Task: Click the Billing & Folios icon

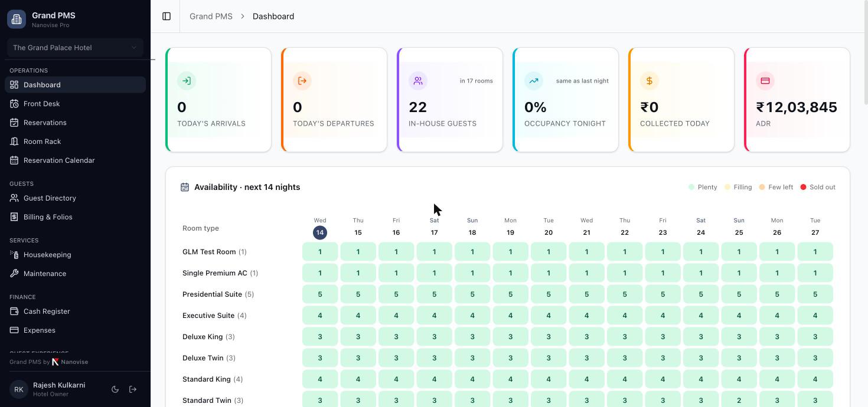Action: [14, 217]
